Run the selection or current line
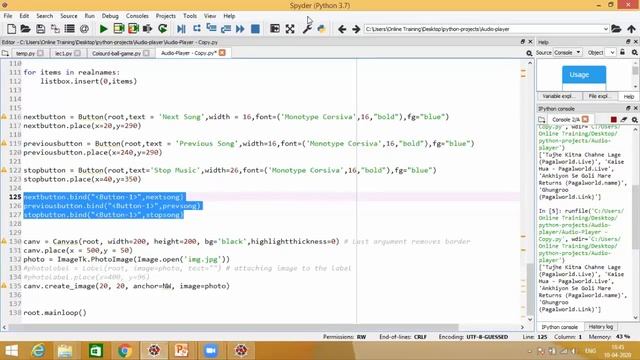The height and width of the screenshot is (360, 640). (147, 29)
